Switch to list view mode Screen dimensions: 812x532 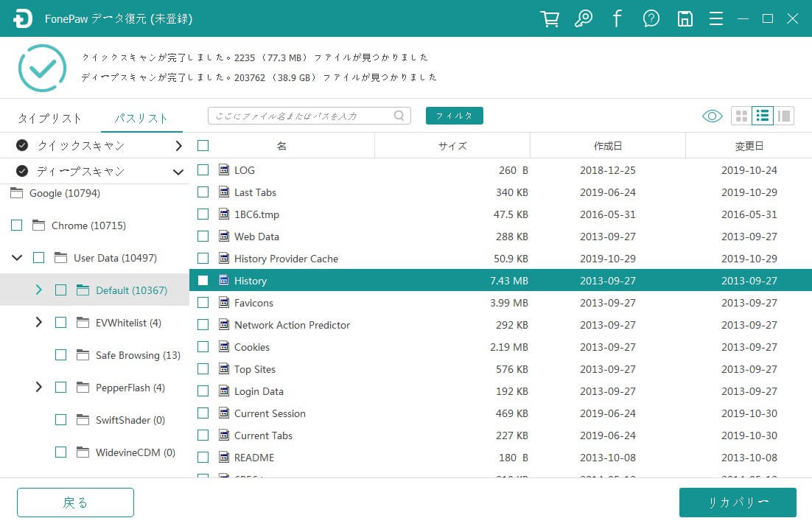(x=763, y=116)
